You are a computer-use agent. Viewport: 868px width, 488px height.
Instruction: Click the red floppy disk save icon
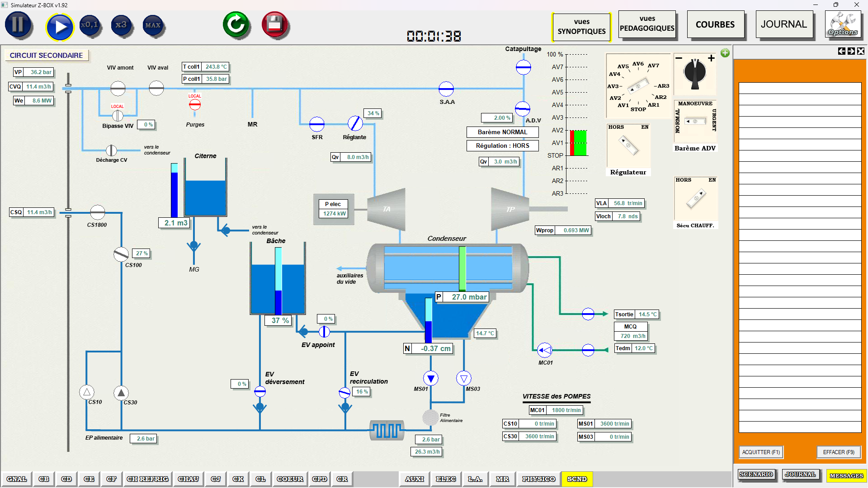274,24
